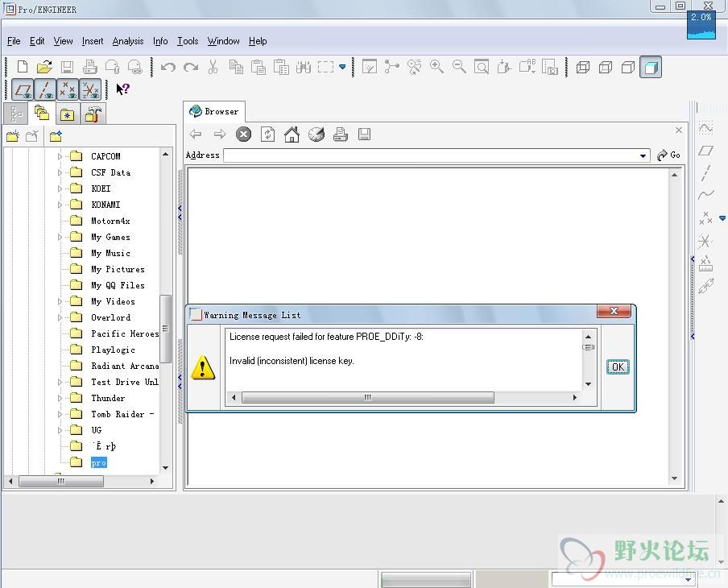This screenshot has height=588, width=728.
Task: Open the Tools menu
Action: pyautogui.click(x=188, y=41)
